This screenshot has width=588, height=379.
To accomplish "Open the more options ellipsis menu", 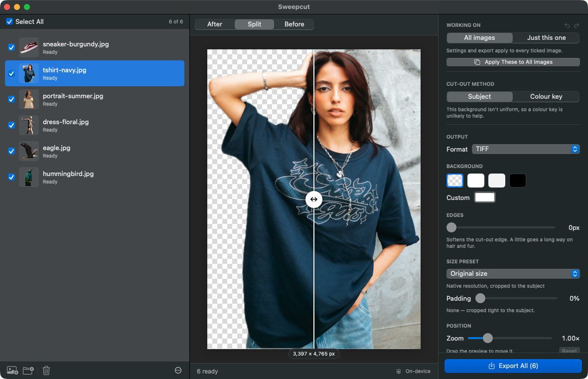I will 178,371.
